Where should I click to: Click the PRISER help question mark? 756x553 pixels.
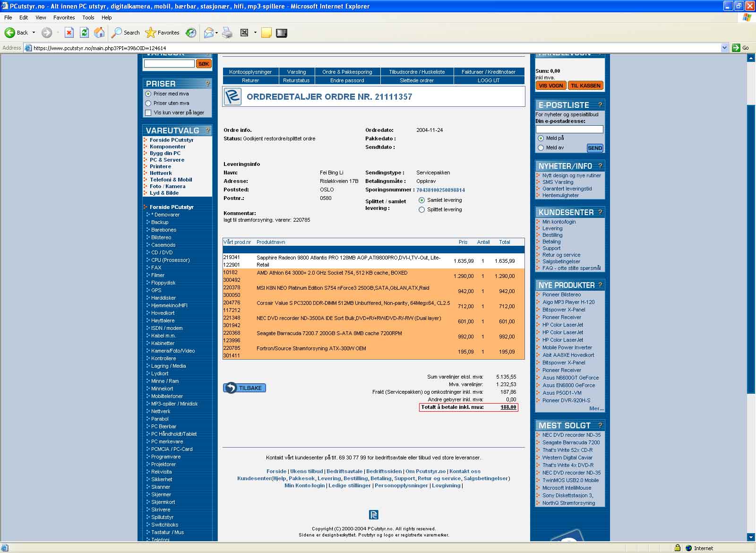click(x=207, y=84)
